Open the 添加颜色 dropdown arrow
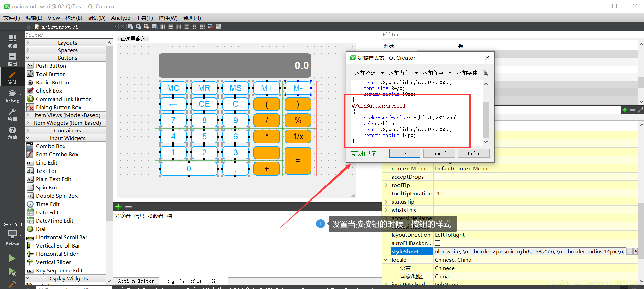This screenshot has width=644, height=289. pos(450,73)
